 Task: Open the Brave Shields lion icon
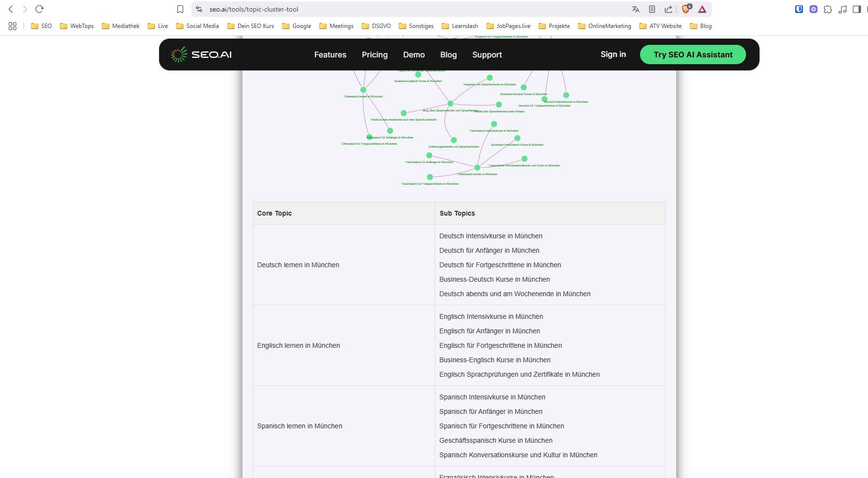tap(686, 9)
